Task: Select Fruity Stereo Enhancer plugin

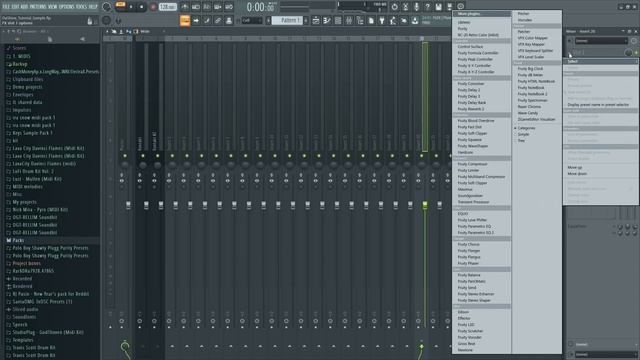Action: click(476, 294)
